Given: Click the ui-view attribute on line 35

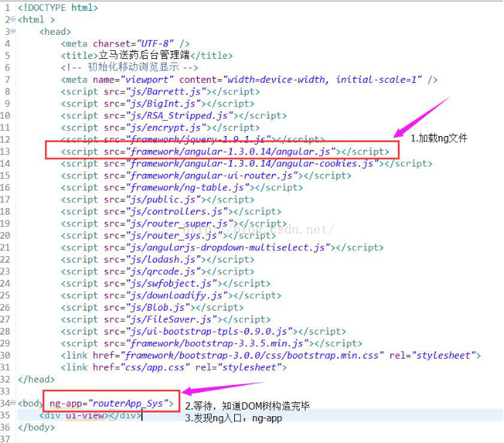Looking at the screenshot, I should point(85,415).
